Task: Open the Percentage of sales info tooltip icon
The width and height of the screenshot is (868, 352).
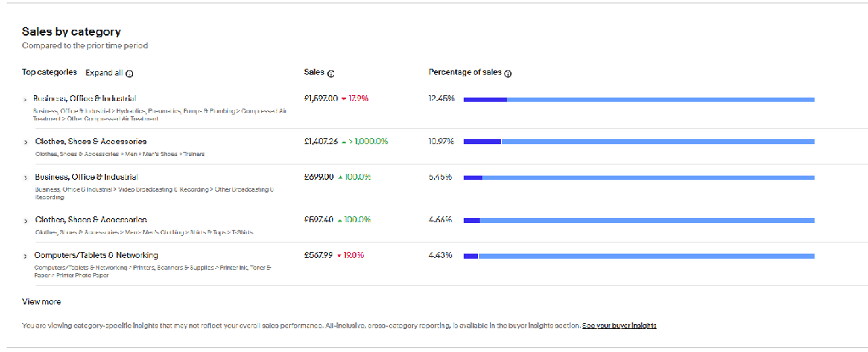Action: pos(508,74)
